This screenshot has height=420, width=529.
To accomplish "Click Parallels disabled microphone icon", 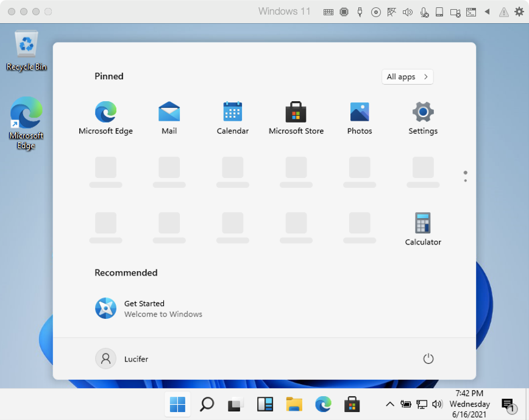I will tap(424, 12).
